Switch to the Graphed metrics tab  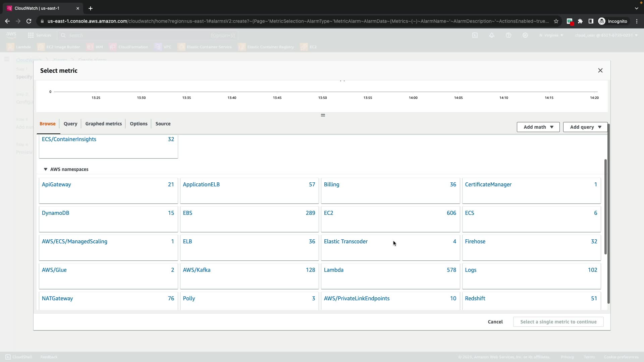103,124
